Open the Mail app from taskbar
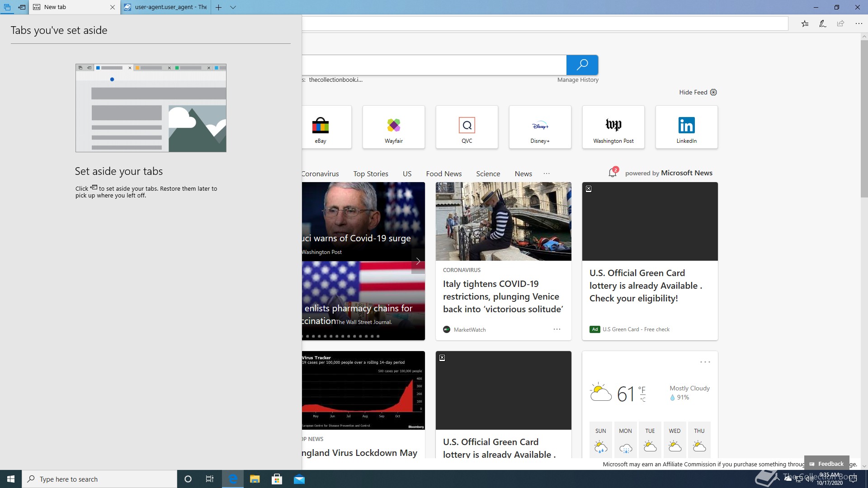 299,479
